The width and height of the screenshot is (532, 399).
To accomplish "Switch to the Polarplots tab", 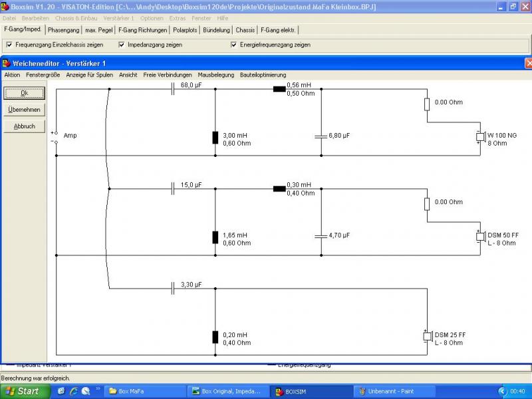I will [185, 30].
